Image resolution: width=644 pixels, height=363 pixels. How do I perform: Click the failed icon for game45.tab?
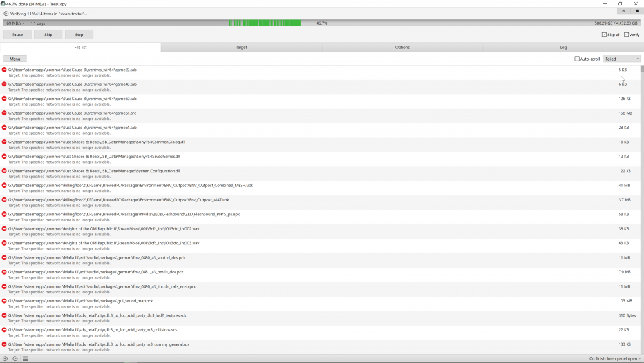[4, 84]
